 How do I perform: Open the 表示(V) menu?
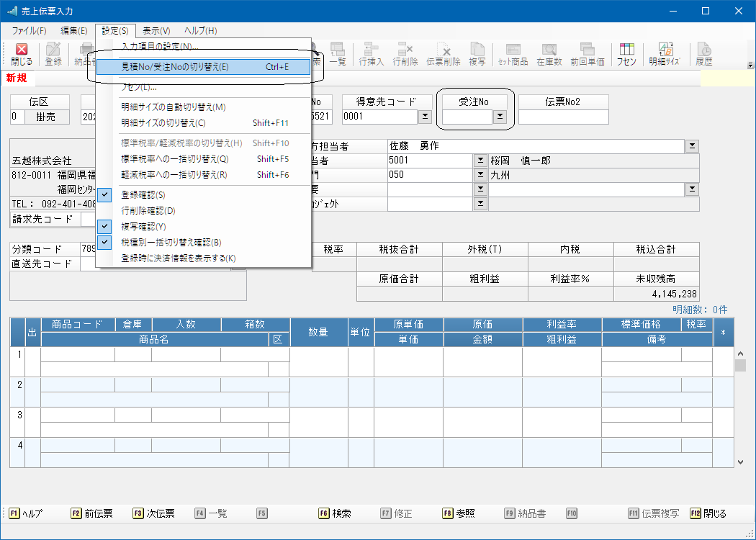156,31
